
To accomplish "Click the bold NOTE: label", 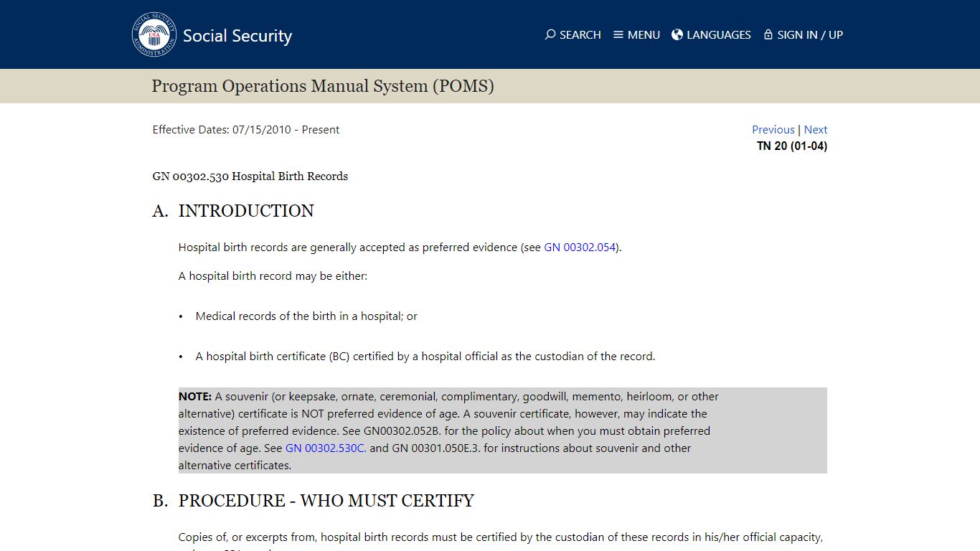I will click(195, 397).
